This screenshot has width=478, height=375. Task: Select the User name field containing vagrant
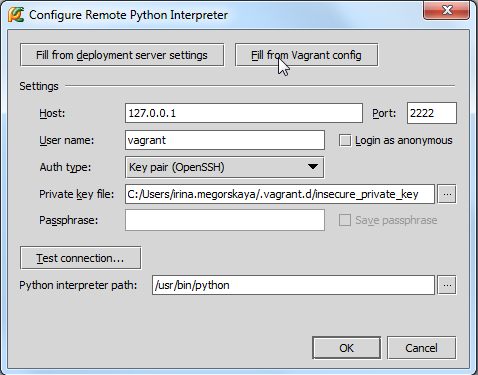pos(225,140)
